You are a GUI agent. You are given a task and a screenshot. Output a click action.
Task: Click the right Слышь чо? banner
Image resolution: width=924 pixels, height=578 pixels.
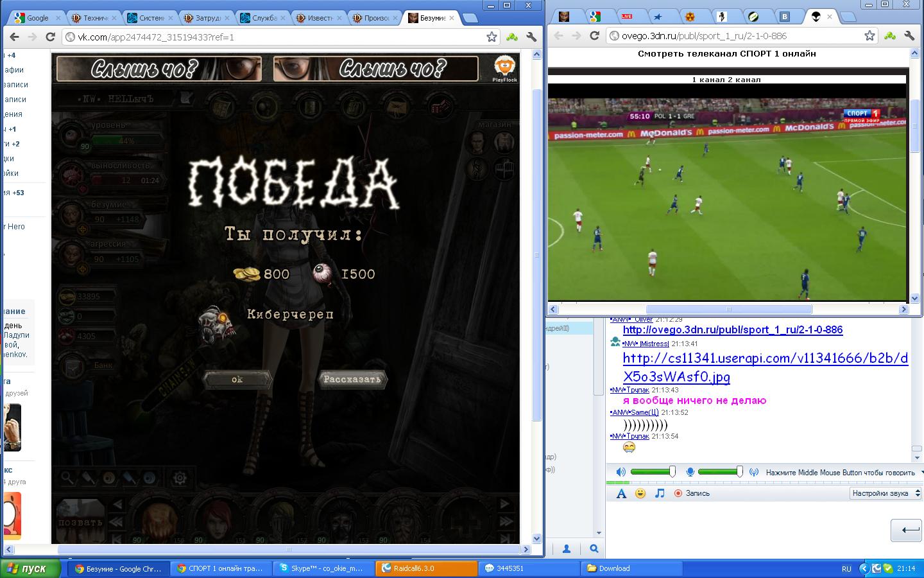coord(376,69)
